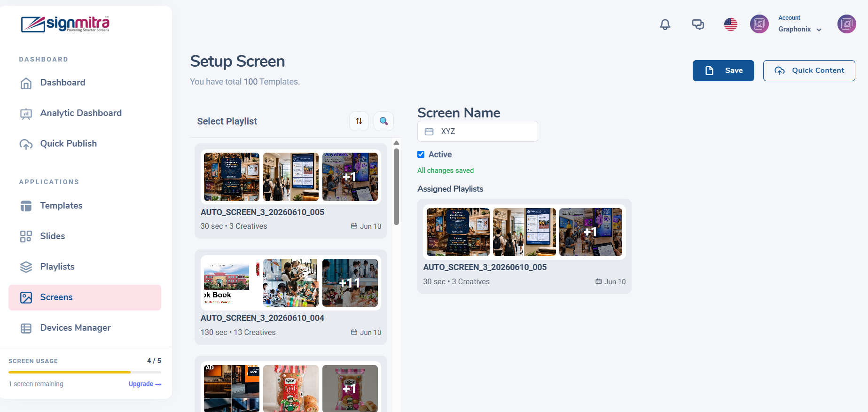Click the playlist list scrollbar thumb
The width and height of the screenshot is (868, 412).
point(396,187)
